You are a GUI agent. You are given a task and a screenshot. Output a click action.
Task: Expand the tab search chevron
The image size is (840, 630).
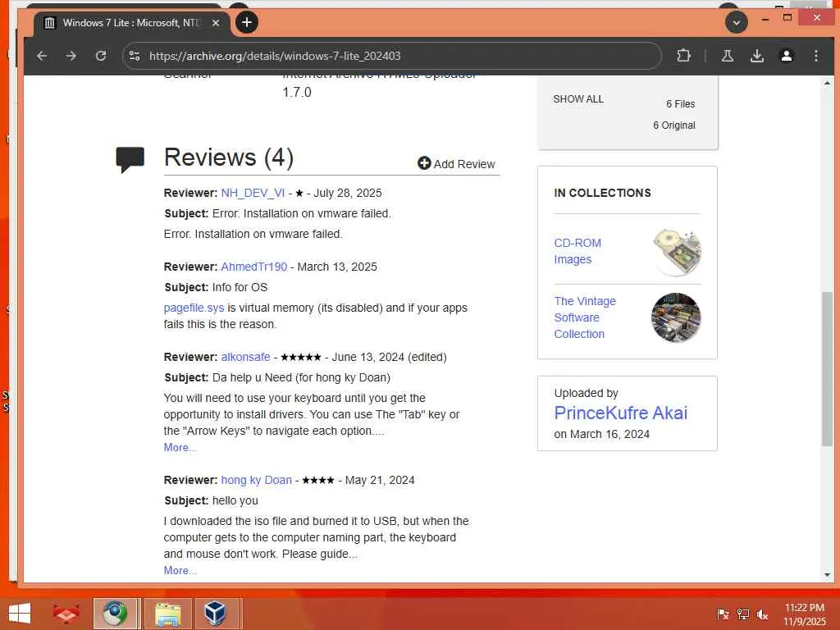(737, 22)
